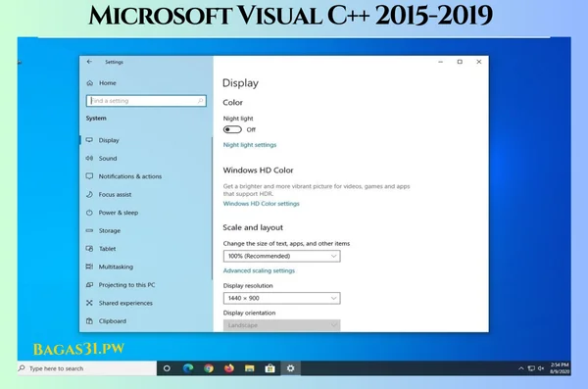The height and width of the screenshot is (389, 588).
Task: Click the sidebar vertical scrollbar
Action: tap(212, 208)
